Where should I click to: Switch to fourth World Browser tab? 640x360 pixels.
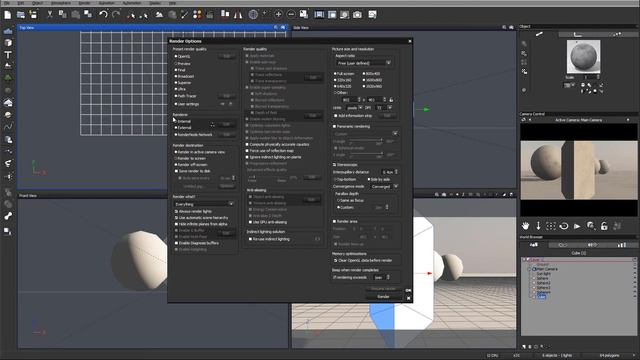[x=622, y=245]
